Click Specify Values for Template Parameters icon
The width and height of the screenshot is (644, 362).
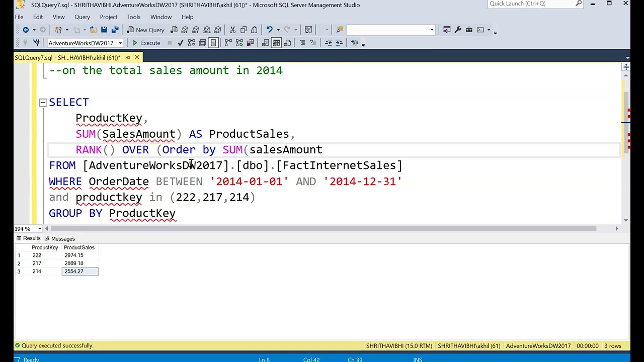click(x=354, y=43)
